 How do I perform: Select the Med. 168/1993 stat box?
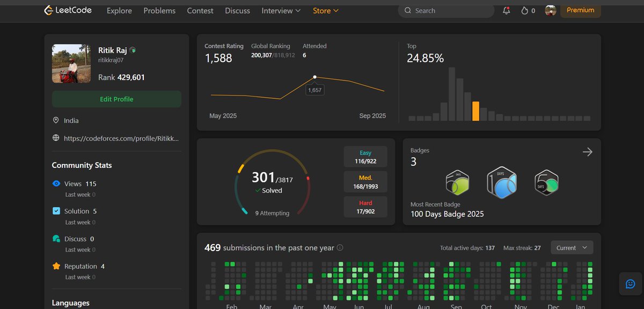[365, 182]
